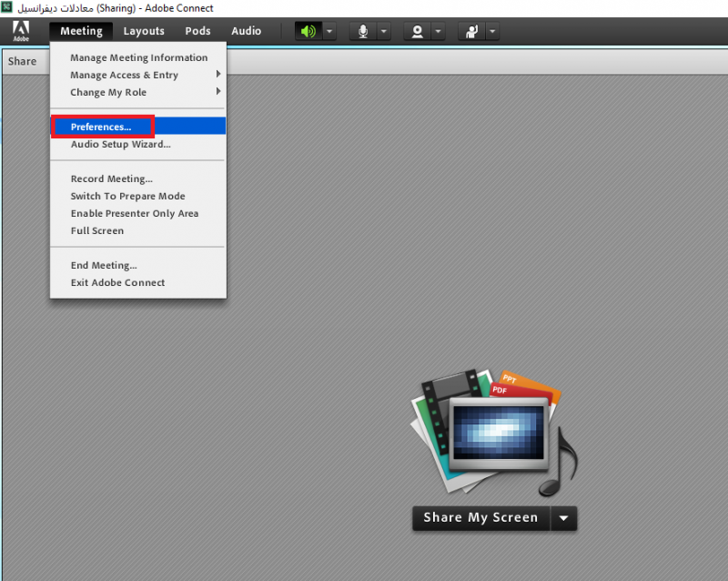The width and height of the screenshot is (728, 581).
Task: Open the webcam options dropdown arrow
Action: (439, 31)
